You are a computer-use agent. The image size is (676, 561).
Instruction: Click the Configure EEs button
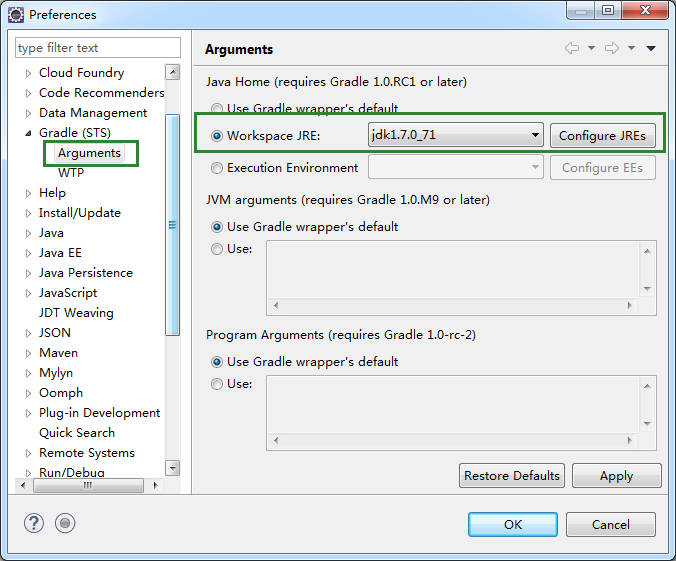click(603, 167)
